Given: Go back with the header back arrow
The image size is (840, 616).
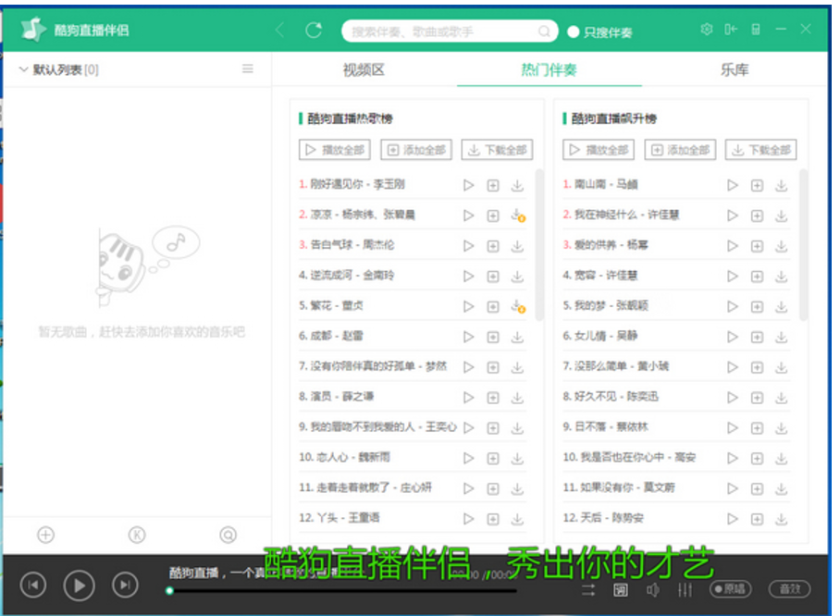Looking at the screenshot, I should point(279,30).
